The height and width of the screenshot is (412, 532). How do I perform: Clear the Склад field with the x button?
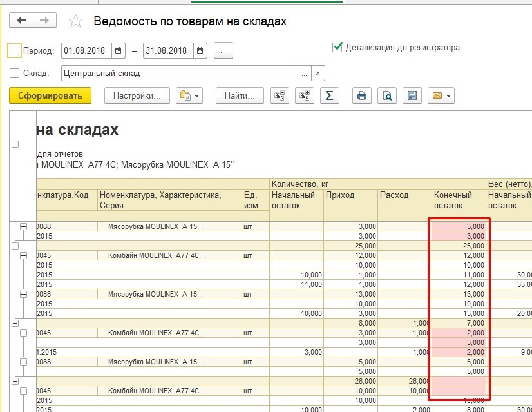point(318,74)
